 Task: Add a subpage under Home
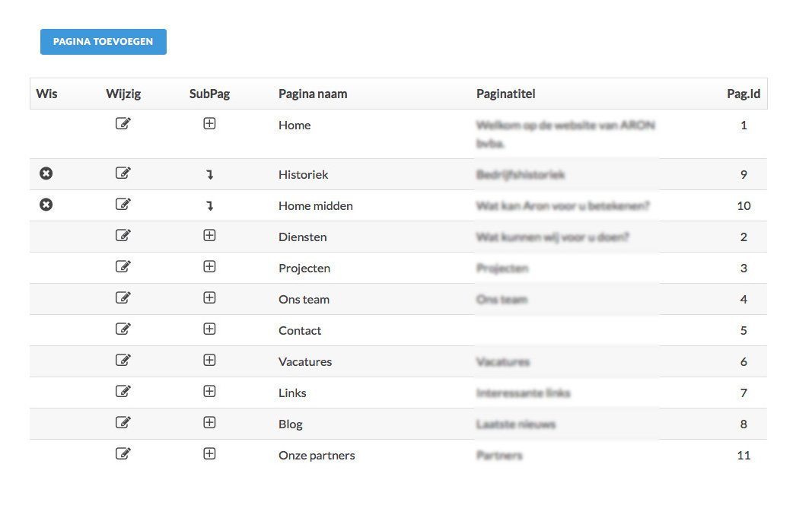pos(209,123)
